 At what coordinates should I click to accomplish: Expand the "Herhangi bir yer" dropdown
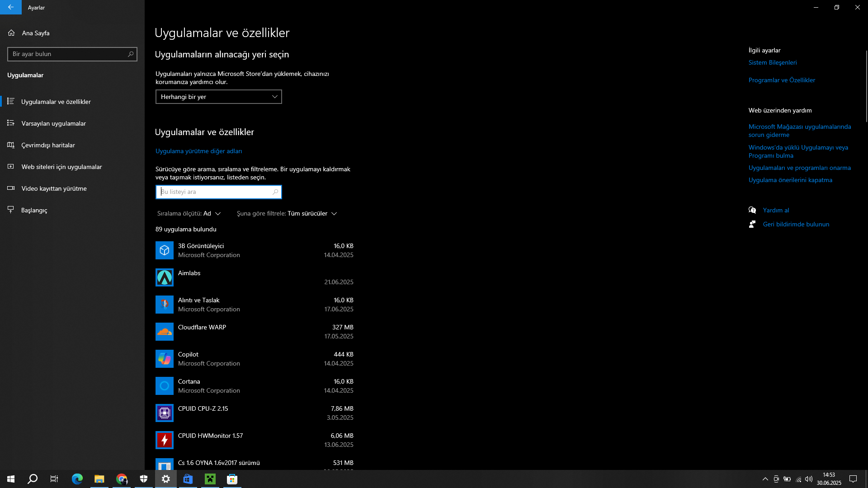click(x=218, y=97)
